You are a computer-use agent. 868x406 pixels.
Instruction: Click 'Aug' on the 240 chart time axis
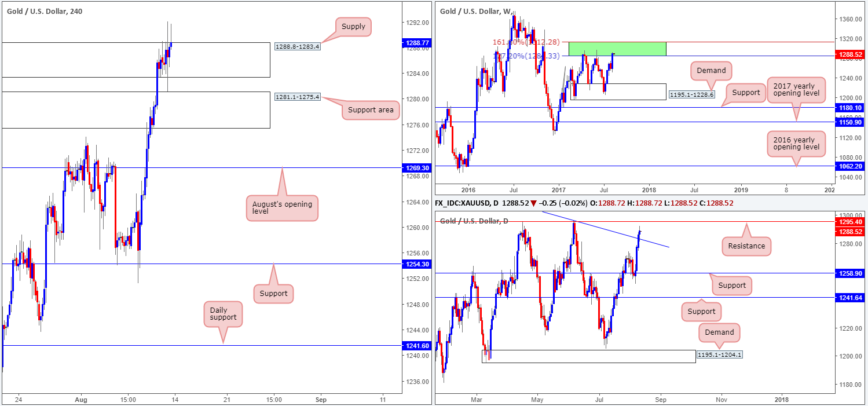pyautogui.click(x=80, y=400)
